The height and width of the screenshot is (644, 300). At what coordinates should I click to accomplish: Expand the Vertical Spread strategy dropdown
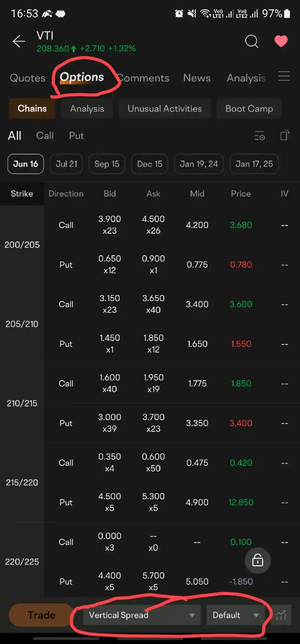coord(142,615)
